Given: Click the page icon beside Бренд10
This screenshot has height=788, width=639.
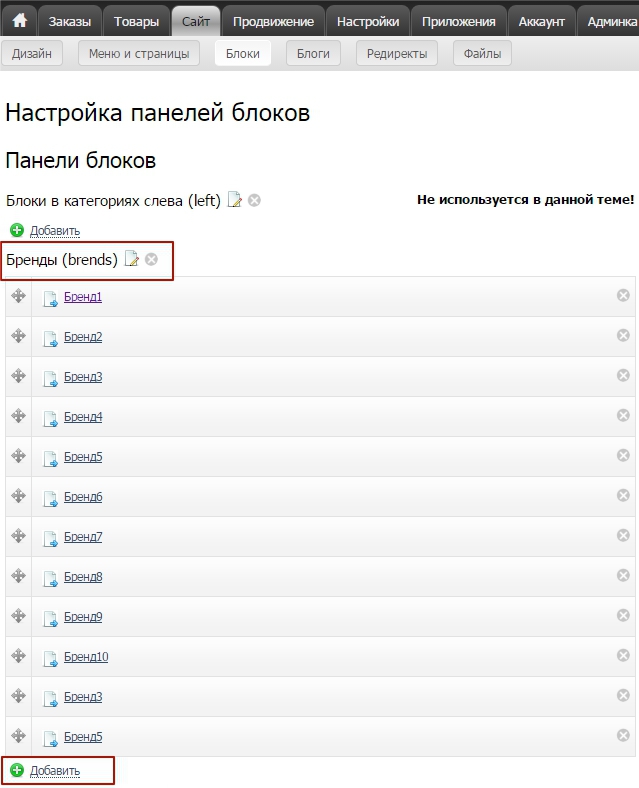Looking at the screenshot, I should pos(51,659).
